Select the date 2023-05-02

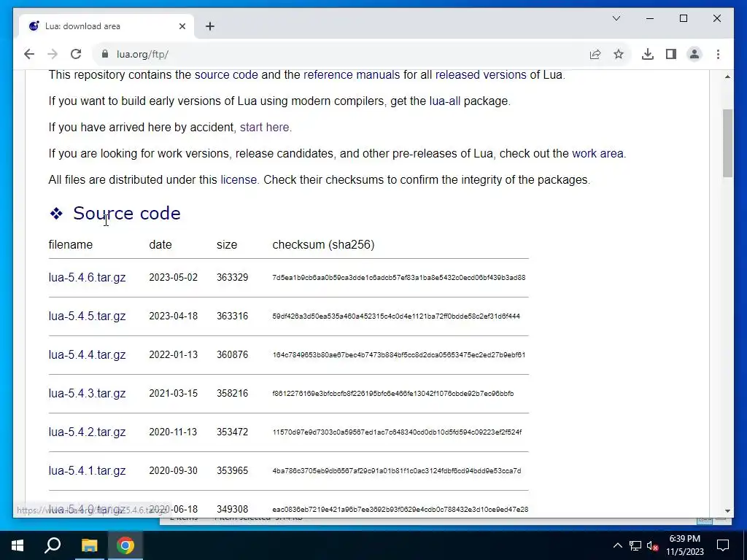(x=174, y=278)
